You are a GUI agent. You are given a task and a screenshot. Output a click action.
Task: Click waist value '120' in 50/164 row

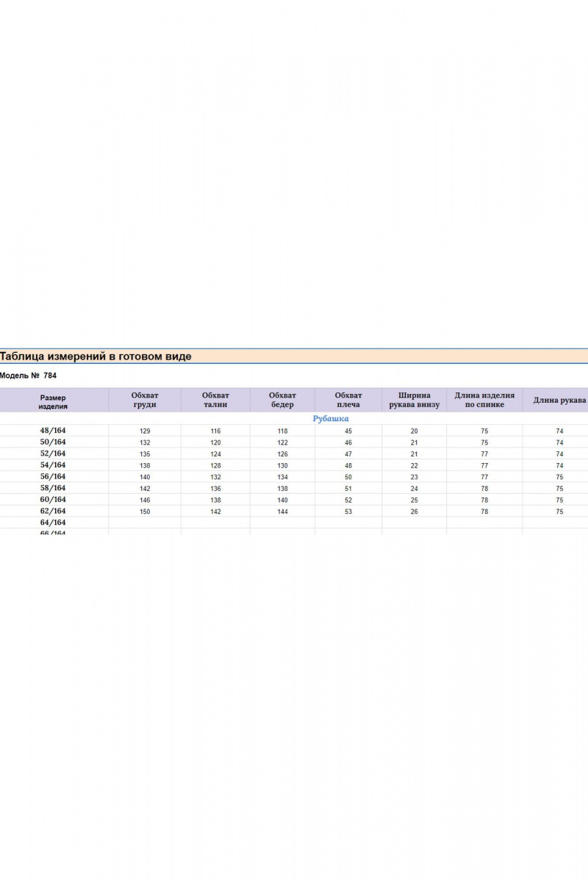[x=215, y=442]
